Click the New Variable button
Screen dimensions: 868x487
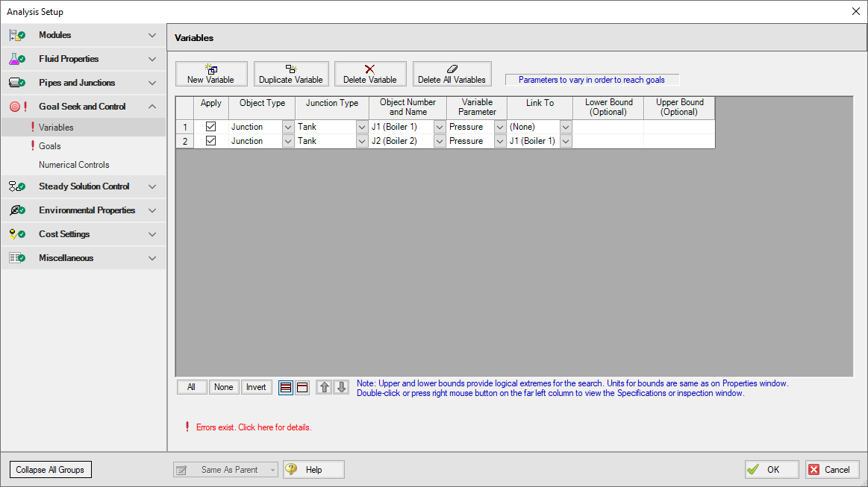211,74
